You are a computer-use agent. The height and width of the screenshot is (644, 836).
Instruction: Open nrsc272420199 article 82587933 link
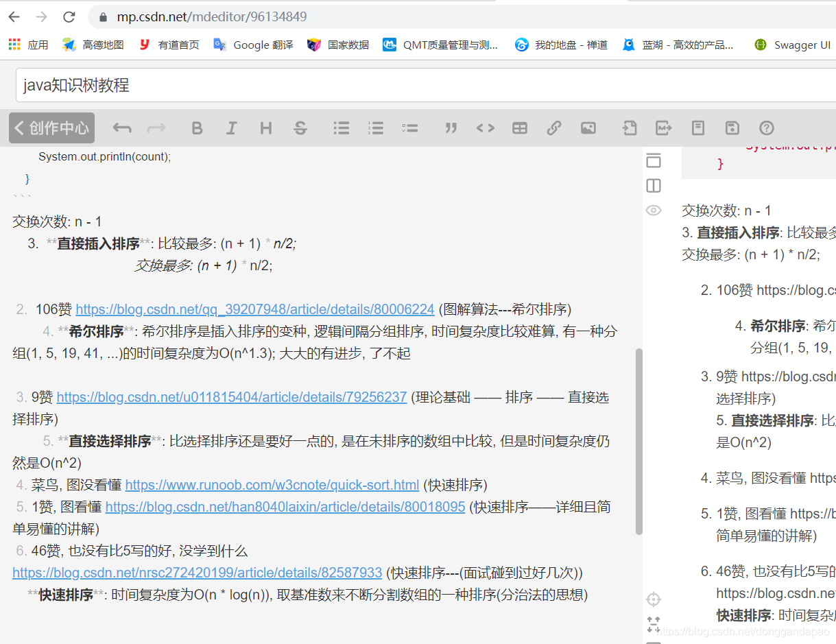[197, 573]
